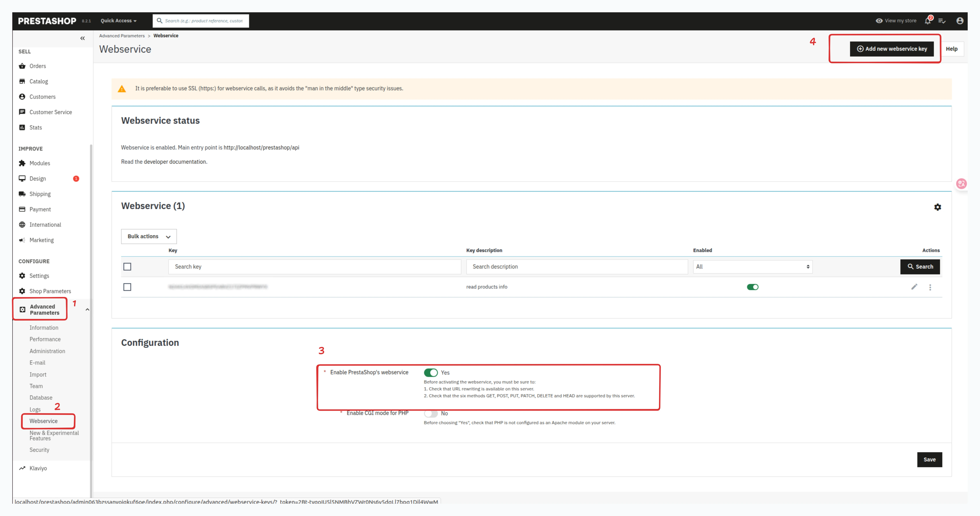Click the Search button in key filters
Image resolution: width=980 pixels, height=516 pixels.
920,267
